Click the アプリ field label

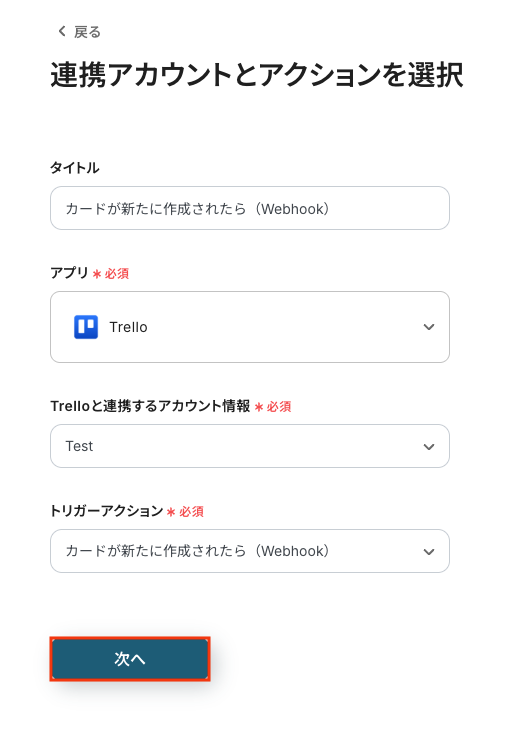tap(69, 273)
